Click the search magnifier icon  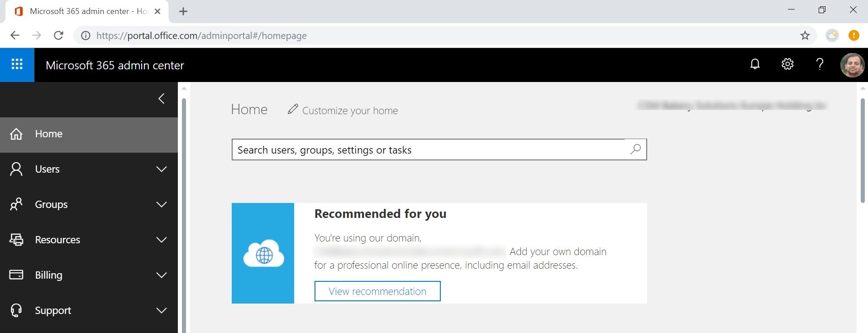tap(635, 149)
